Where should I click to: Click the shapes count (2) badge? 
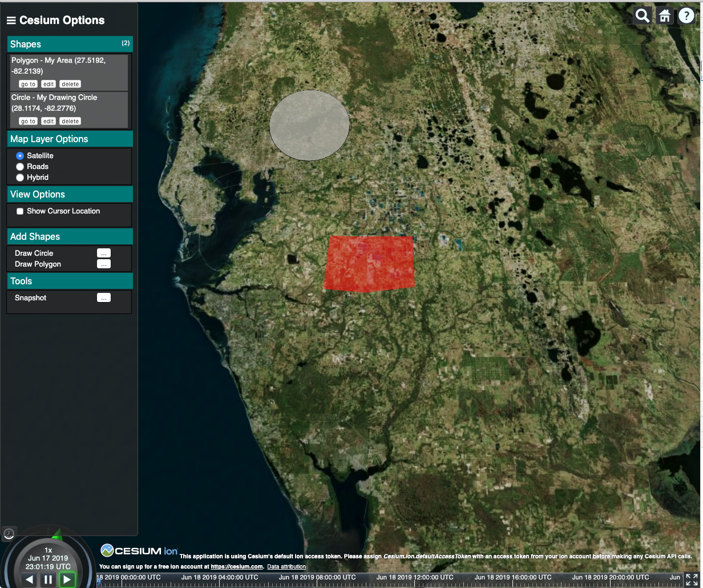click(x=126, y=43)
